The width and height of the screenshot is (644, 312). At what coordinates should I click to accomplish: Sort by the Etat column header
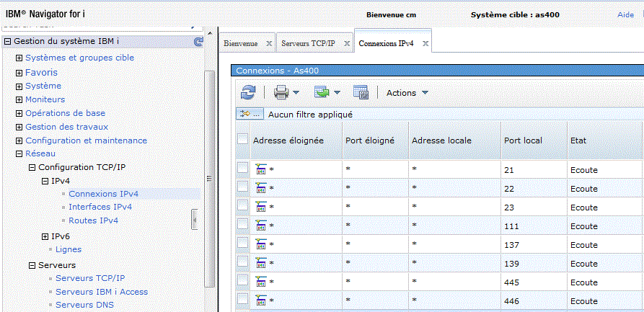[x=578, y=141]
